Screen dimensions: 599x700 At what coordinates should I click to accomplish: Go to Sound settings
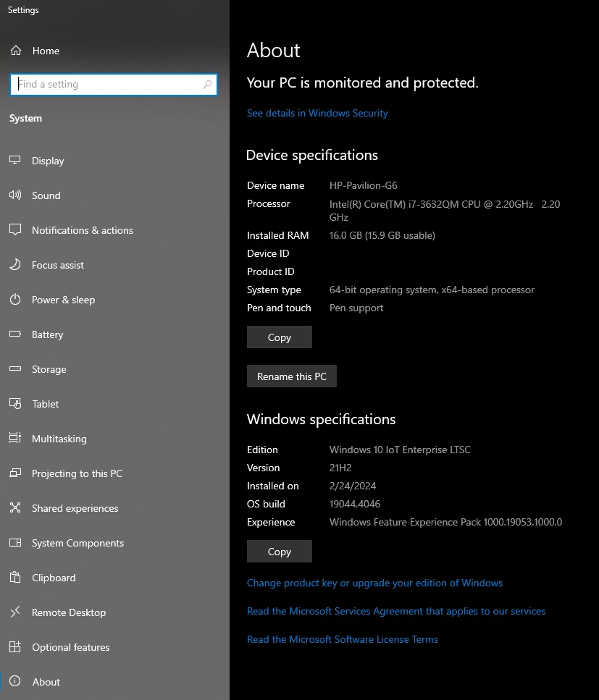tap(46, 195)
